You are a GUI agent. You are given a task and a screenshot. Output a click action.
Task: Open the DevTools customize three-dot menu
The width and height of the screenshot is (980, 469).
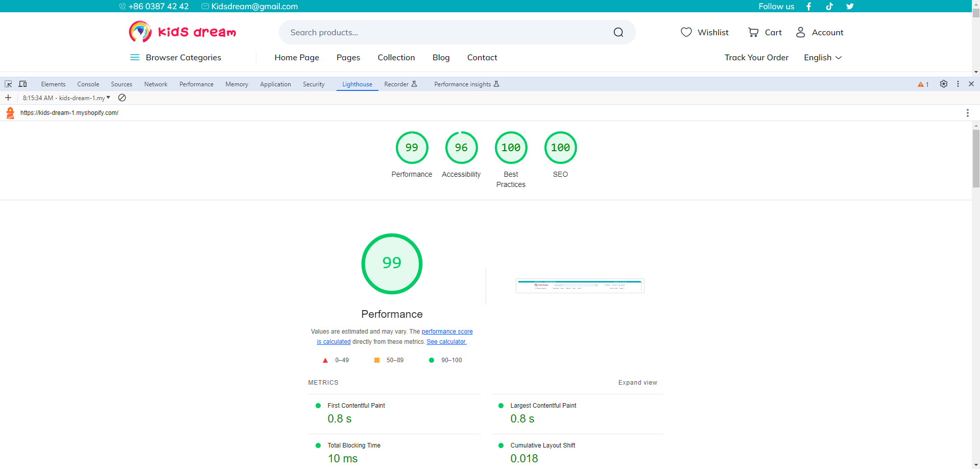pyautogui.click(x=958, y=84)
